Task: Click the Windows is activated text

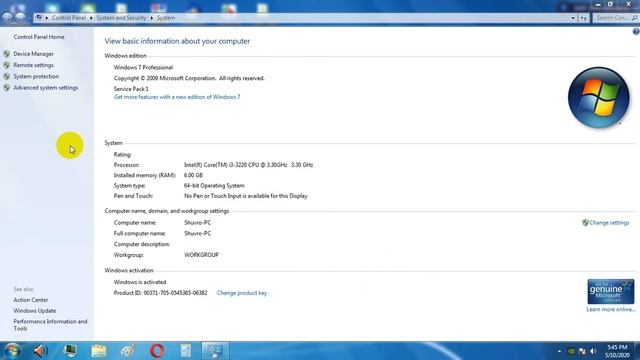Action: [x=140, y=282]
